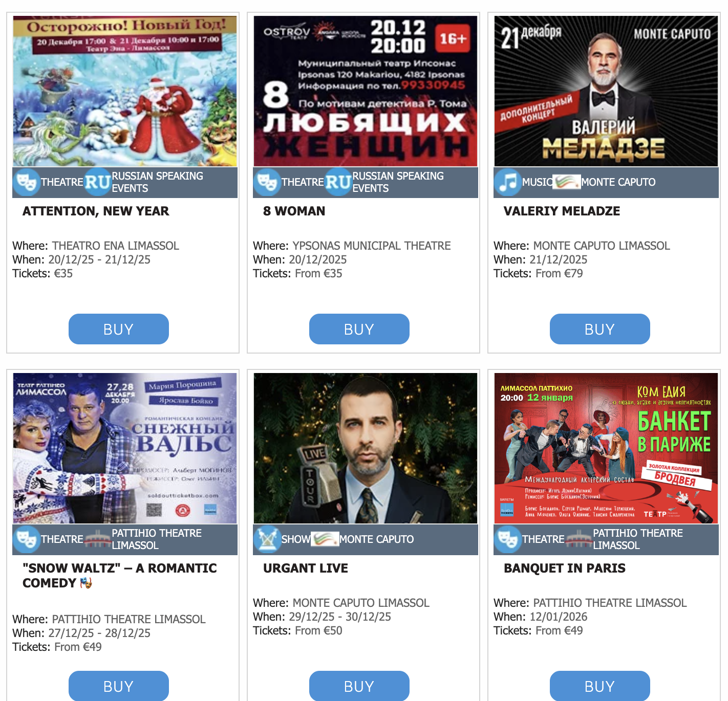
Task: Click RU badge icon on 8 Woman card
Action: (x=338, y=182)
